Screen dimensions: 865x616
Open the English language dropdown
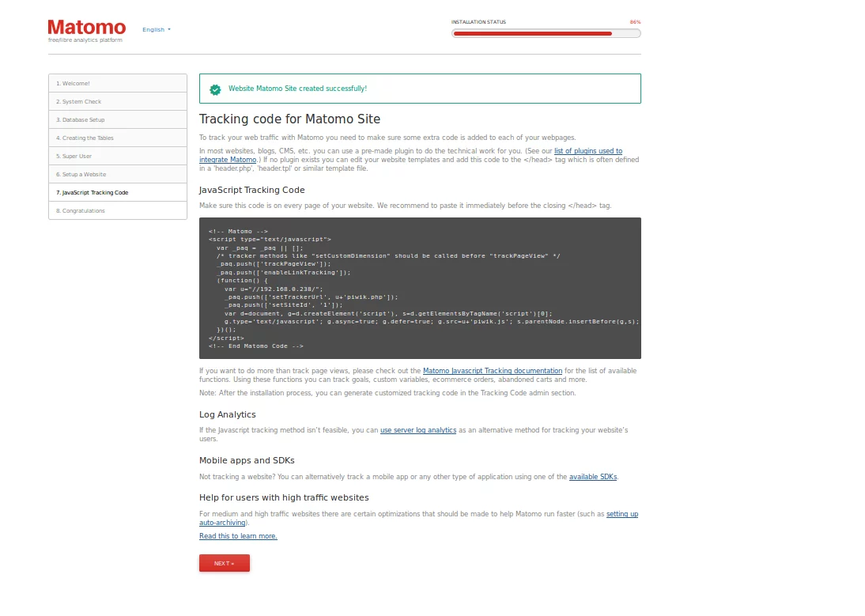(156, 30)
